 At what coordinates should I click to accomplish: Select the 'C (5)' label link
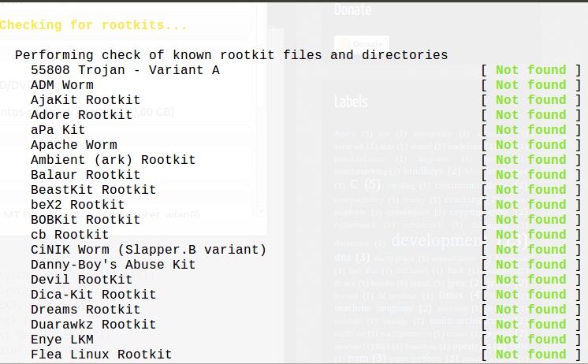365,184
